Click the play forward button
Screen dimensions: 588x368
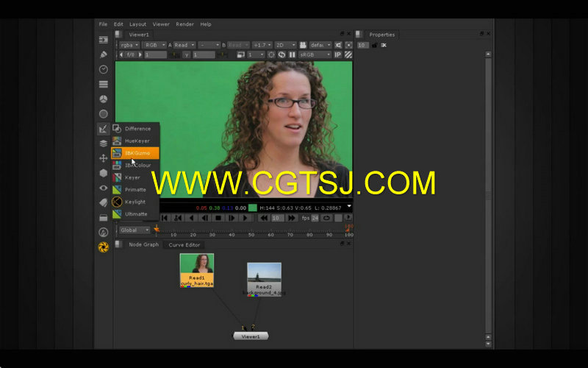point(245,218)
